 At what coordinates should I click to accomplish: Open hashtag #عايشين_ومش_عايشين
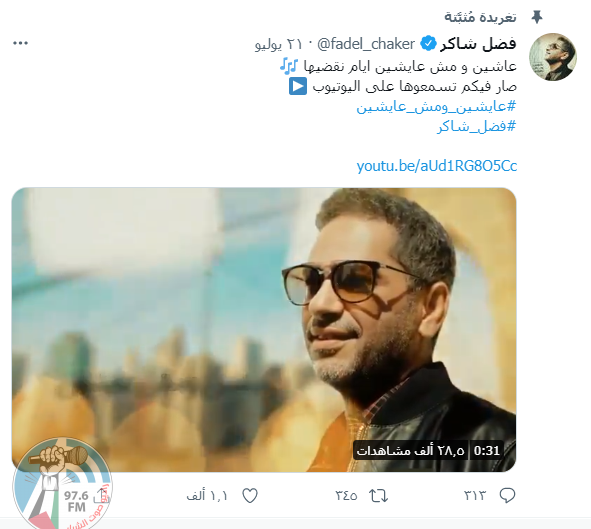click(436, 107)
